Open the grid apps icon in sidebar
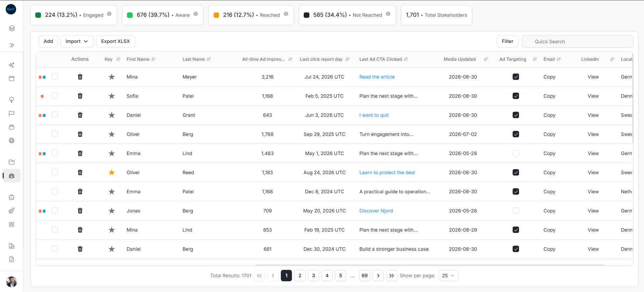 pos(12,225)
